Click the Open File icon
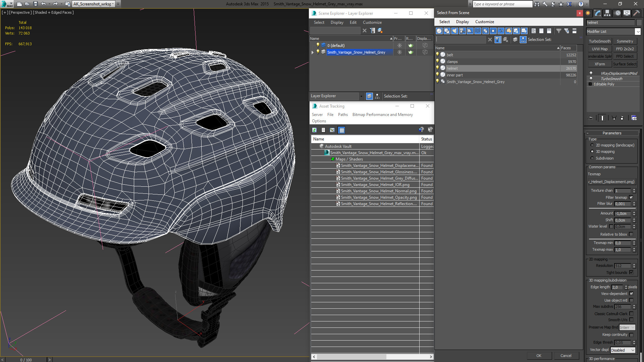 pyautogui.click(x=27, y=4)
